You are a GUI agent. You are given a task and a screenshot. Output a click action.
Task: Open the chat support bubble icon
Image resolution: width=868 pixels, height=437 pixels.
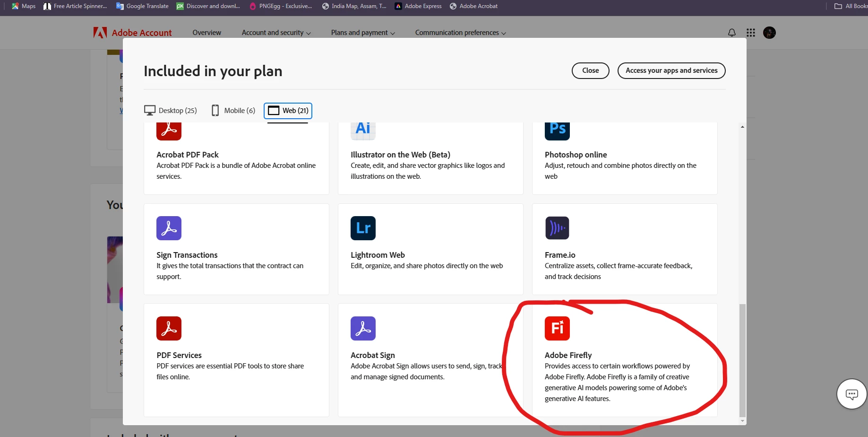(x=851, y=394)
